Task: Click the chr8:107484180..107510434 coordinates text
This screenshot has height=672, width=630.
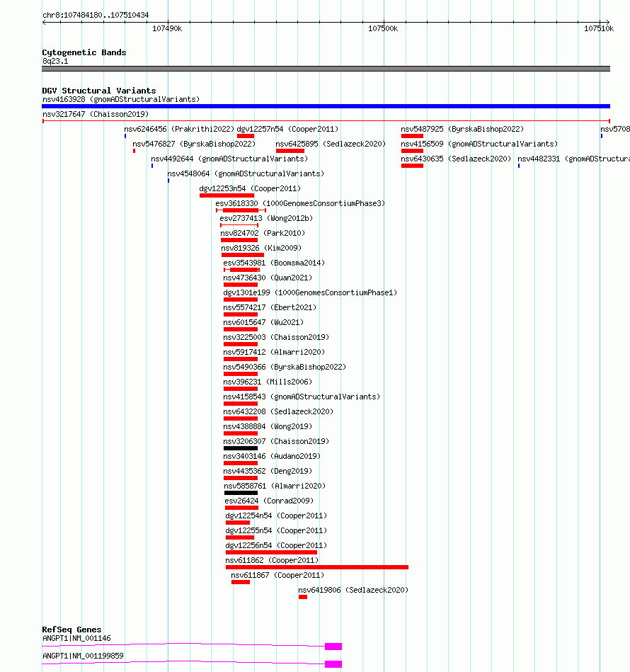Action: coord(96,16)
